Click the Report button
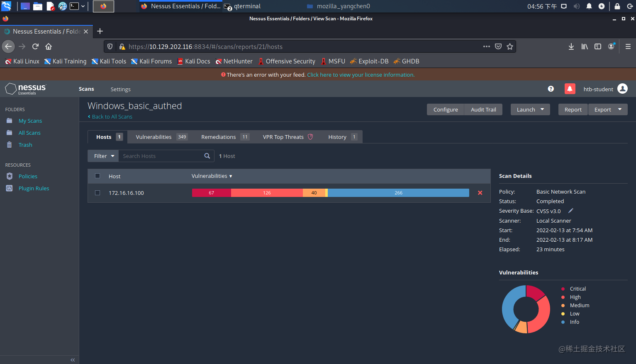The image size is (636, 364). pyautogui.click(x=573, y=109)
